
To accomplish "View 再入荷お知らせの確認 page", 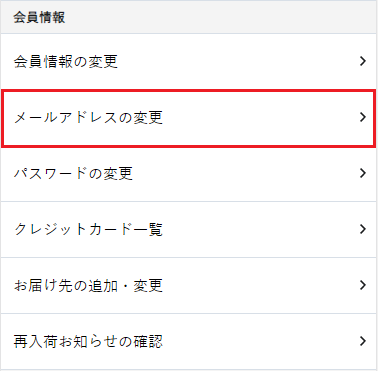I will 189,341.
